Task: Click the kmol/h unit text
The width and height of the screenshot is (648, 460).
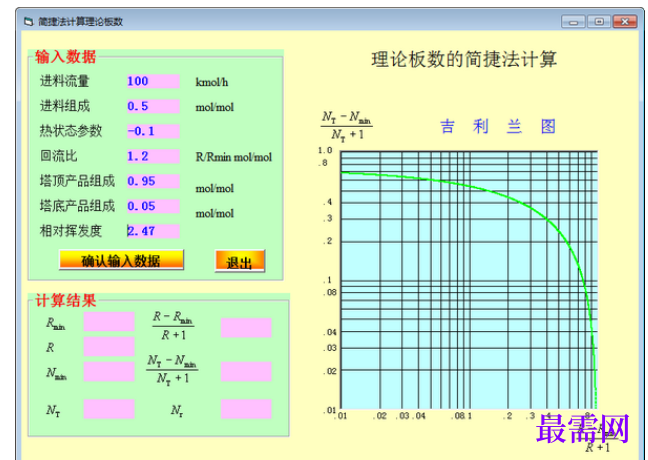Action: pyautogui.click(x=212, y=82)
